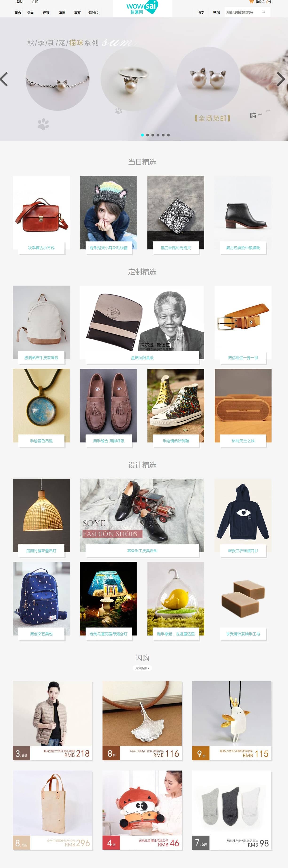Viewport: 288px width, 868px height.
Task: Open the shopping cart icon
Action: [x=251, y=2]
